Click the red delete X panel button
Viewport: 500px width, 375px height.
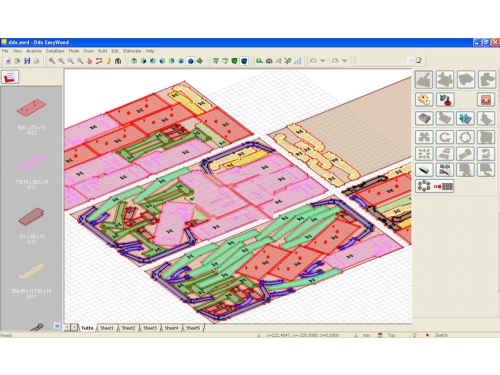tap(486, 100)
